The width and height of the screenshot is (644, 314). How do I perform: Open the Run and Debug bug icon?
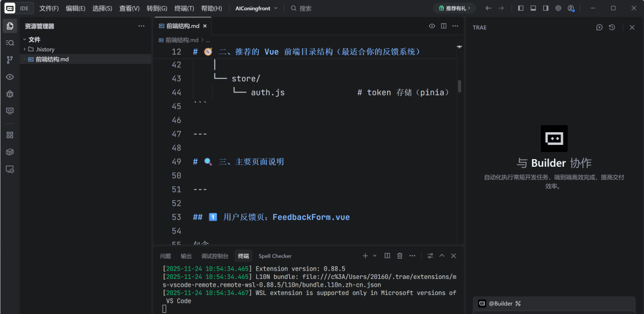pyautogui.click(x=10, y=94)
